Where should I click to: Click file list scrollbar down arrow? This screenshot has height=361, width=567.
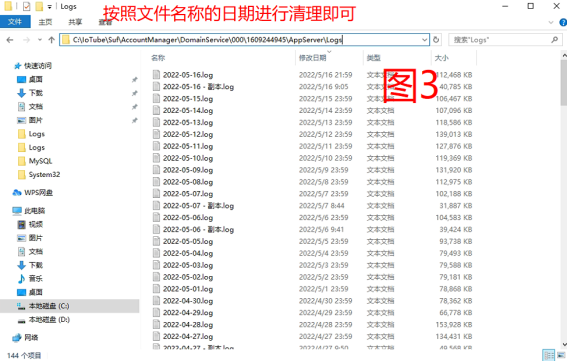coord(564,344)
